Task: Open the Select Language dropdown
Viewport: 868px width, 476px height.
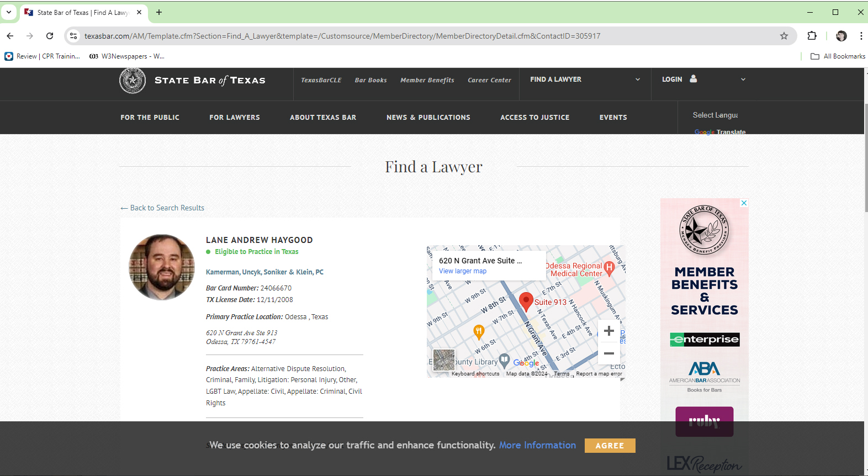Action: click(716, 115)
